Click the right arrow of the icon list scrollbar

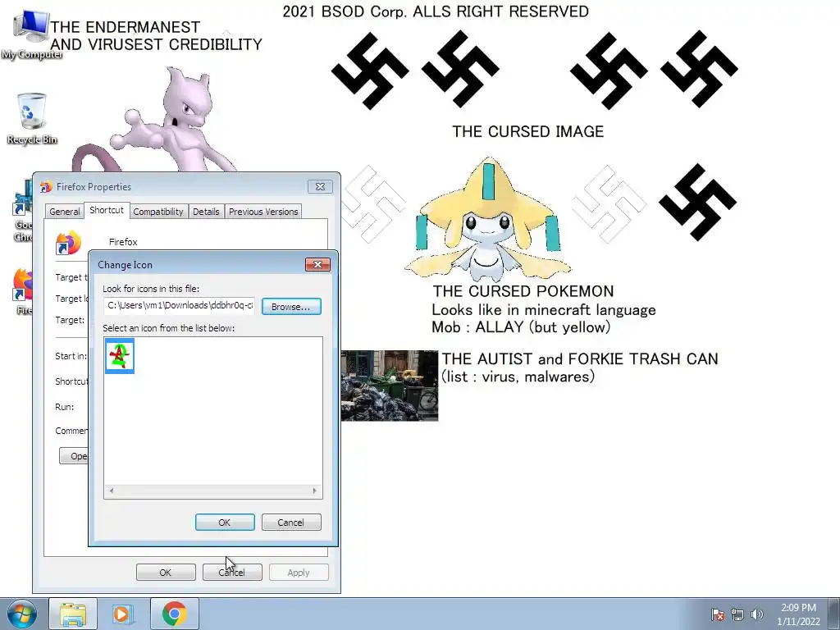point(314,491)
